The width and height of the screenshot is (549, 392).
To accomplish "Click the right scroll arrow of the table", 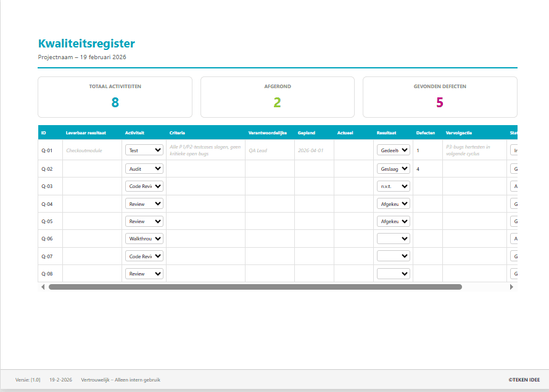I will point(511,286).
